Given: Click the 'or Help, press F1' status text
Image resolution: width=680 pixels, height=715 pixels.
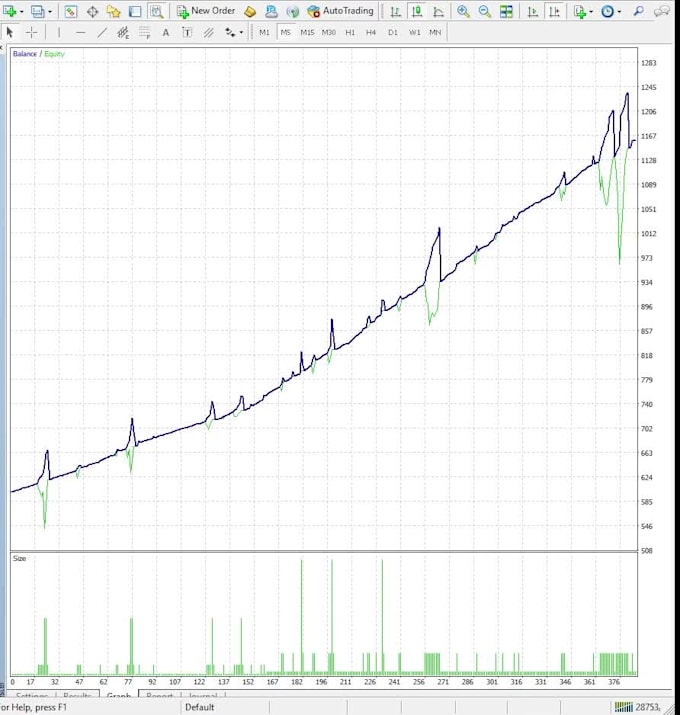Looking at the screenshot, I should point(34,707).
